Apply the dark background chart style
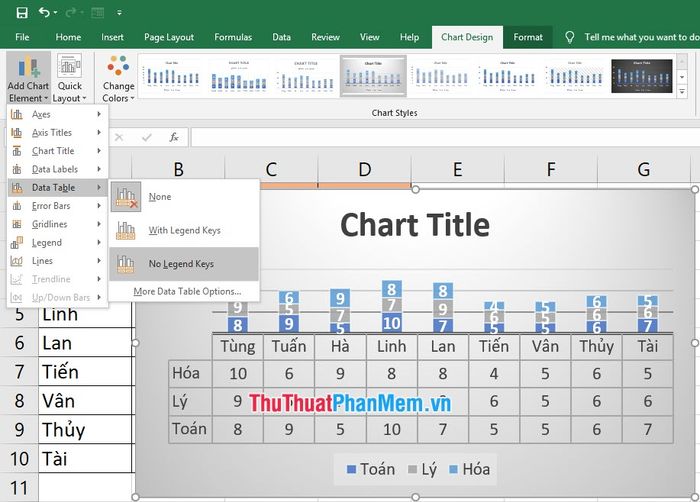 coord(642,76)
